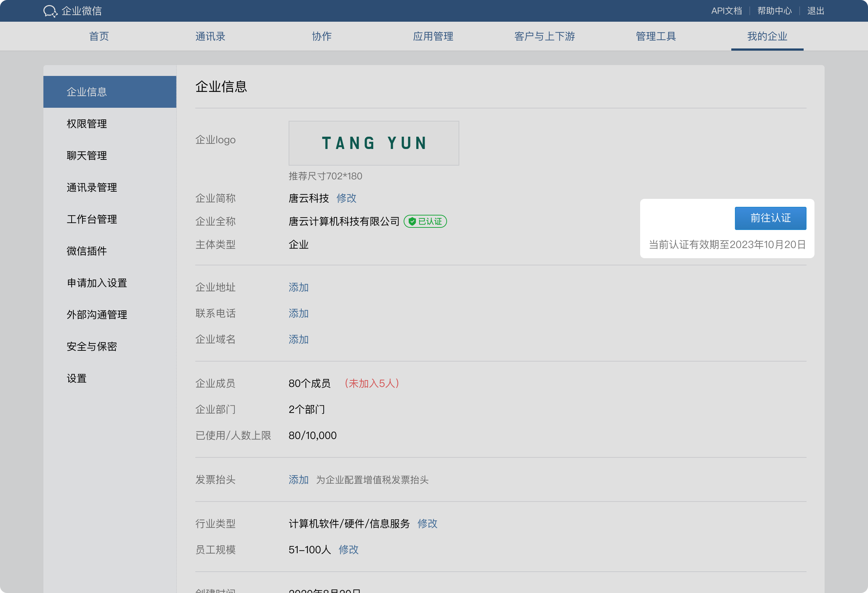The height and width of the screenshot is (593, 868).
Task: Add the 企业地址
Action: tap(298, 287)
